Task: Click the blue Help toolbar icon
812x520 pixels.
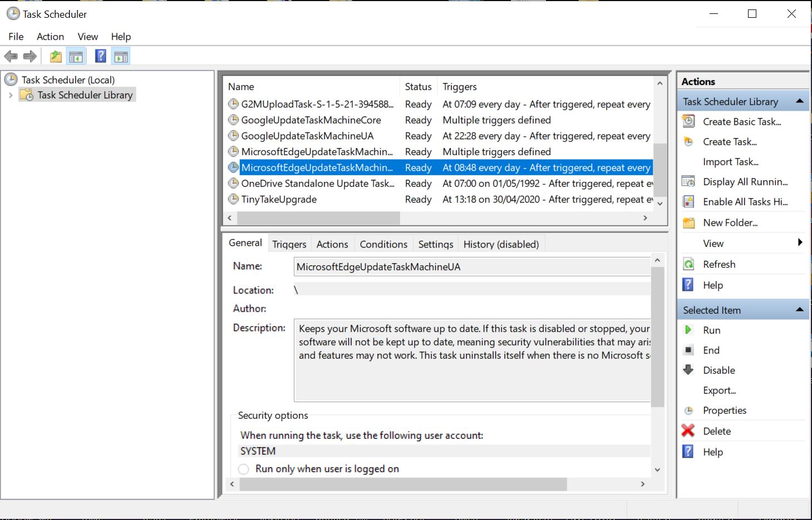Action: click(x=101, y=56)
